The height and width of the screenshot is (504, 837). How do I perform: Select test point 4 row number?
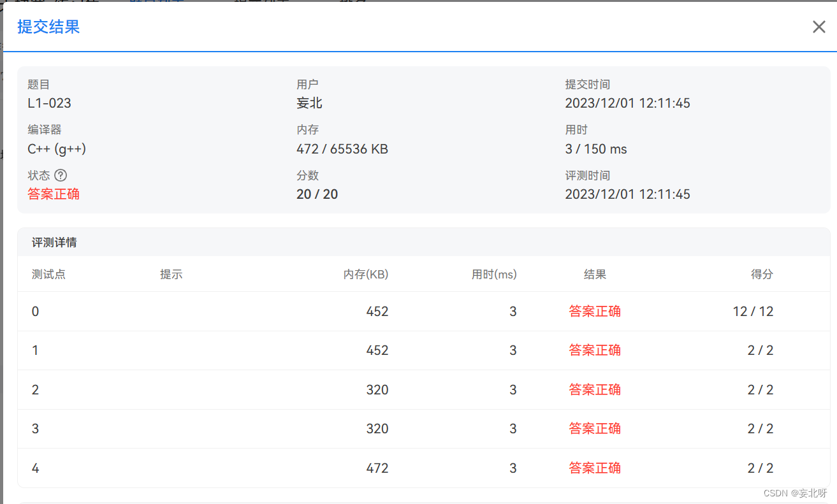35,468
